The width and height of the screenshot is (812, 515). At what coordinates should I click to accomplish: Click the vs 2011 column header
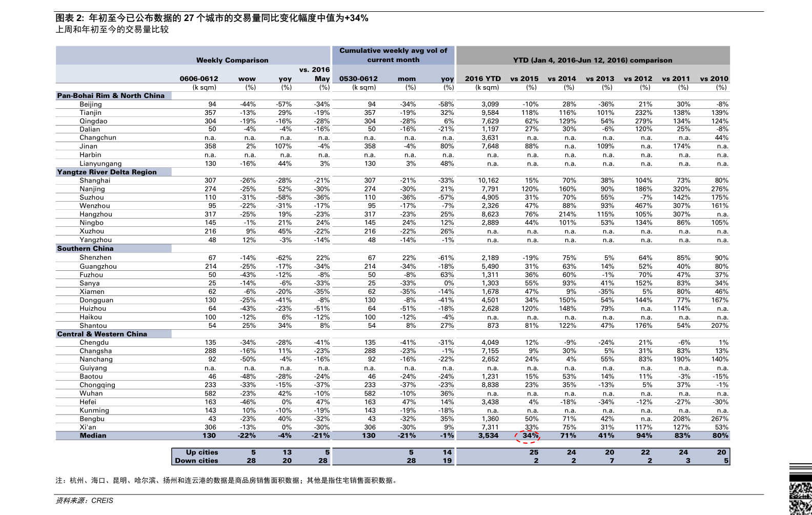(x=676, y=78)
